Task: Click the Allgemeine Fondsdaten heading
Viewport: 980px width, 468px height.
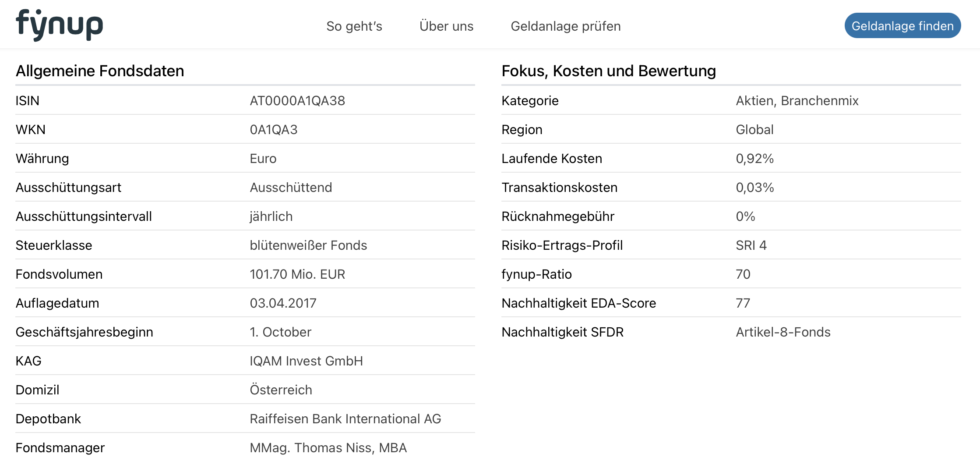Action: tap(100, 71)
